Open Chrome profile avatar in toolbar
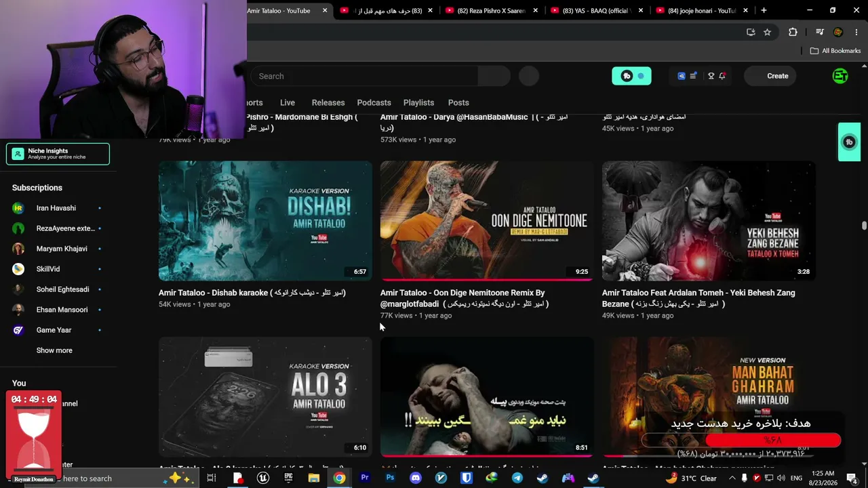Screen dimensions: 868x488 [x=838, y=32]
